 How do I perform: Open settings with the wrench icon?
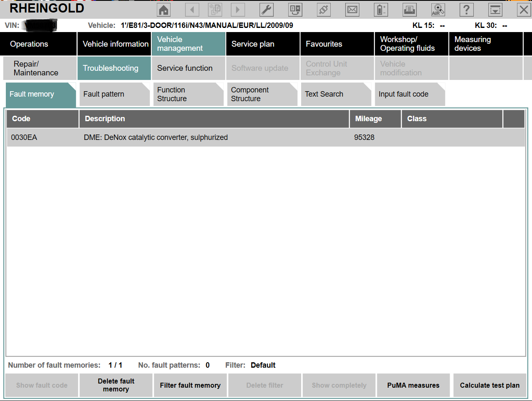tap(266, 10)
